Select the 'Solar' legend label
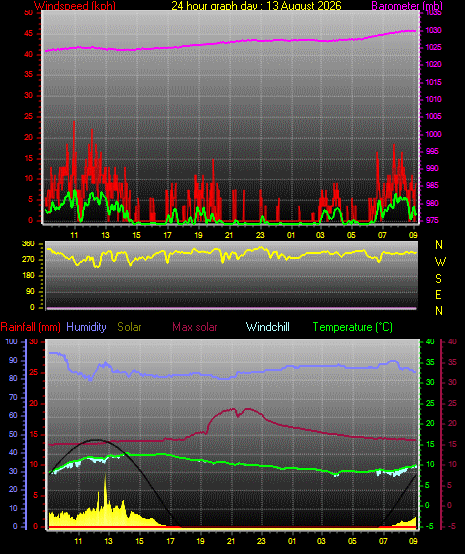This screenshot has height=554, width=465. [129, 327]
